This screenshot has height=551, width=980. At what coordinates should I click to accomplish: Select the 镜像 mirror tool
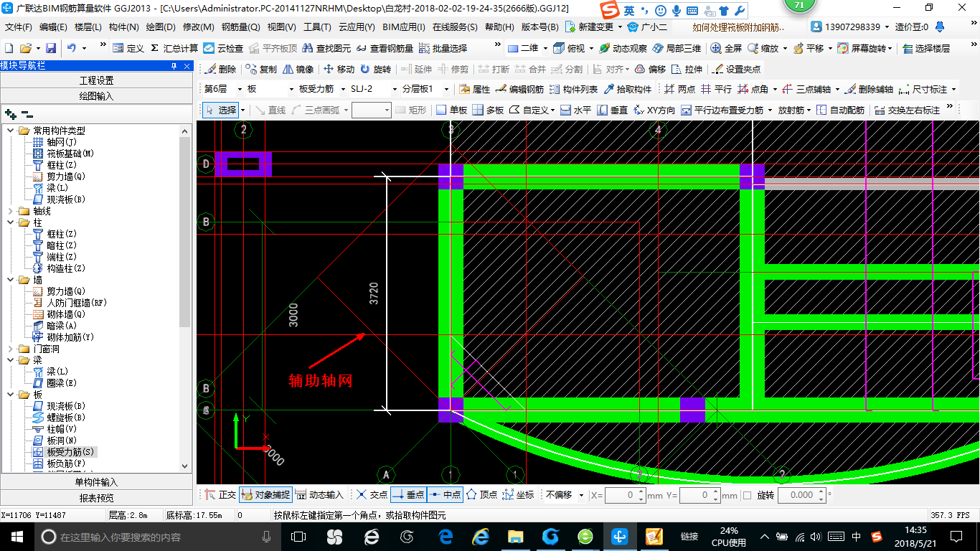(x=298, y=69)
